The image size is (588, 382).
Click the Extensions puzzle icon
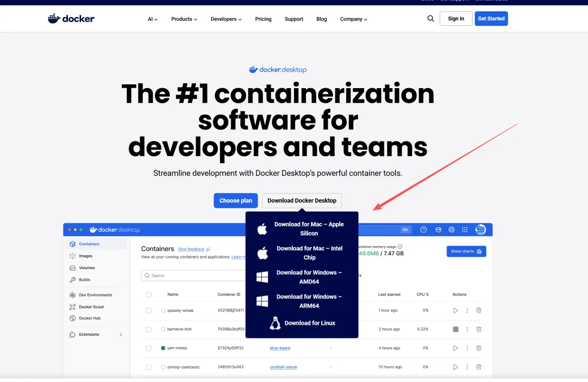[72, 335]
